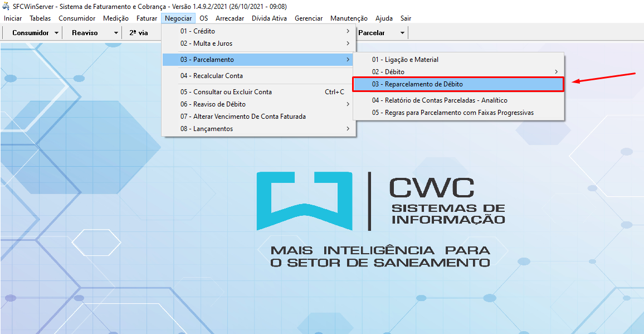Open the Arrecadar menu in menu bar

tap(230, 18)
